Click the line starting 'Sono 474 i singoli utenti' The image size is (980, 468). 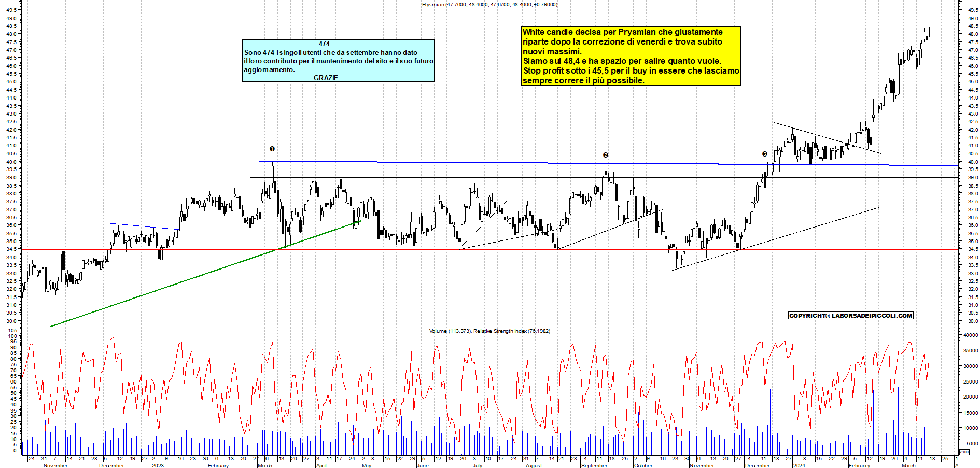(331, 52)
